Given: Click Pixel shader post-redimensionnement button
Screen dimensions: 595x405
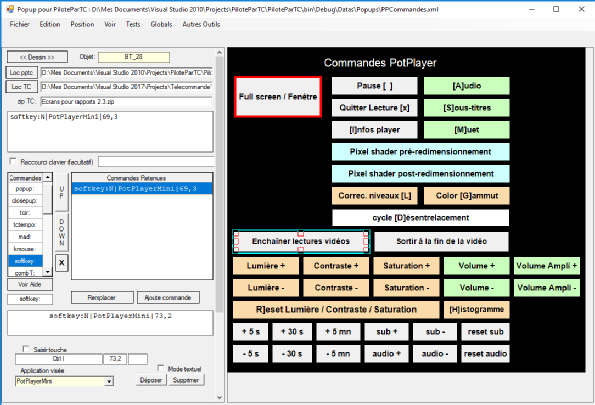Looking at the screenshot, I should tap(420, 174).
